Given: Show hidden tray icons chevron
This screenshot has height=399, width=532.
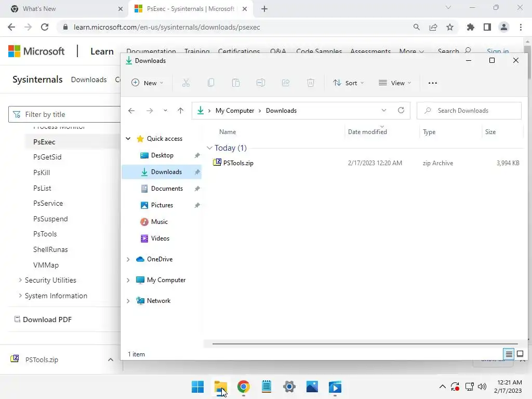Looking at the screenshot, I should pos(443,387).
